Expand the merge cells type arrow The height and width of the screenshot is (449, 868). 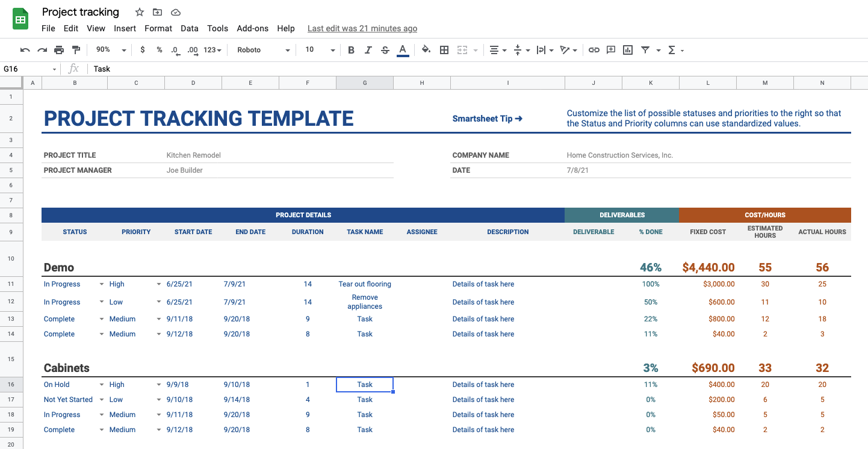point(476,50)
